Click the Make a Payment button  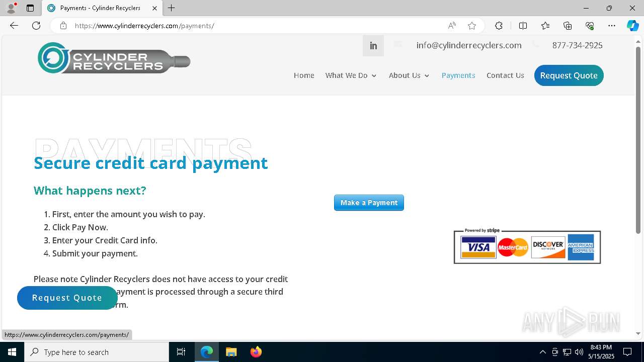[369, 203]
